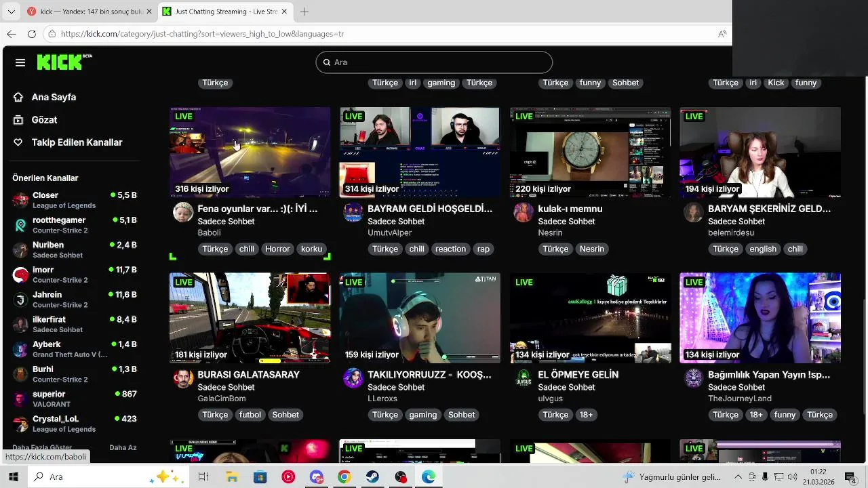This screenshot has width=868, height=488.
Task: Open a new browser tab
Action: tap(304, 12)
